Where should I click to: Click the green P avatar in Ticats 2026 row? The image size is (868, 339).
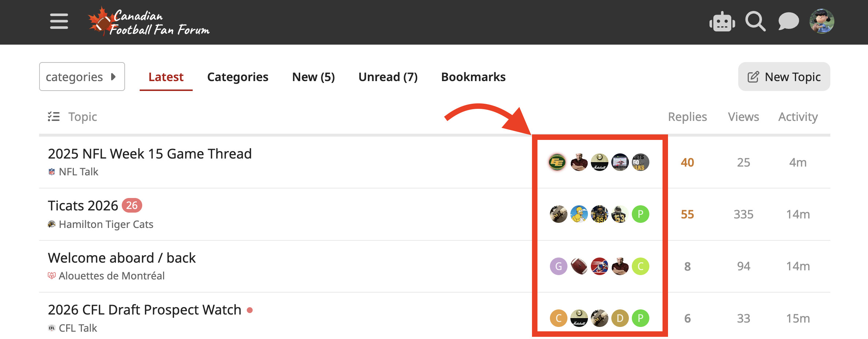click(640, 214)
